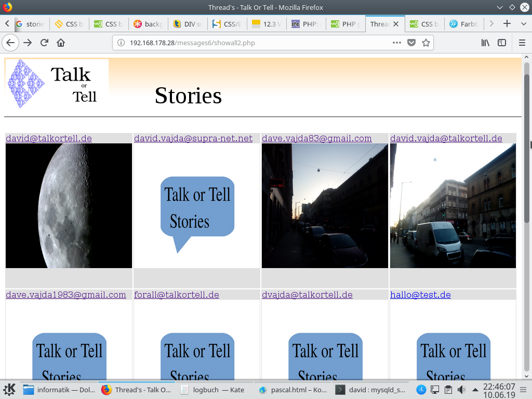Open a new browser tab
The image size is (532, 399).
[507, 23]
